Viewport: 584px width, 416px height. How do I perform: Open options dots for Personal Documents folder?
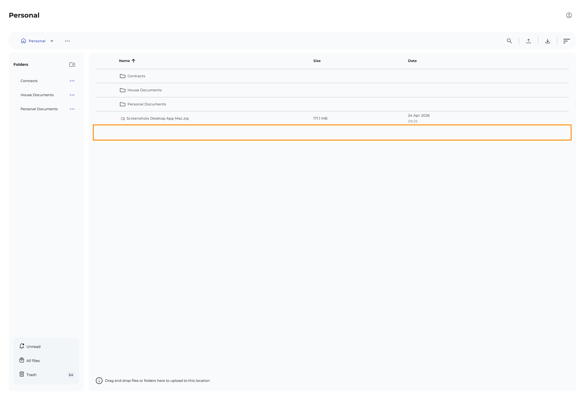pyautogui.click(x=72, y=109)
